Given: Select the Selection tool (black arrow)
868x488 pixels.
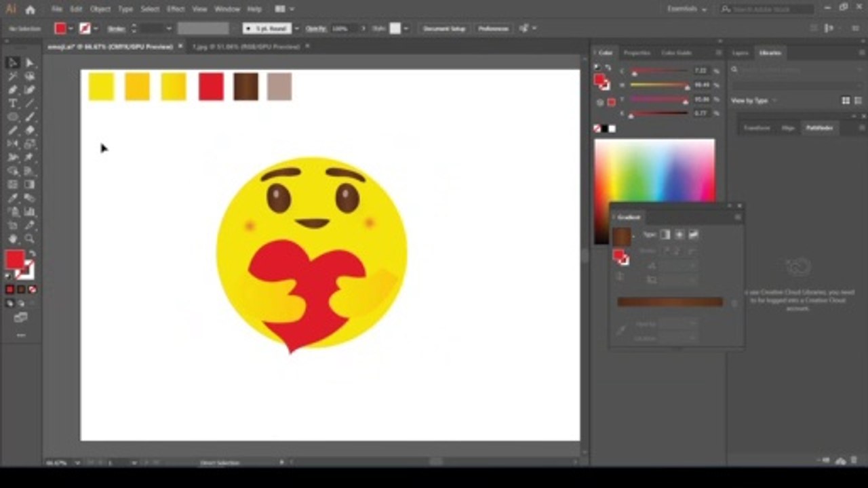Looking at the screenshot, I should click(12, 62).
